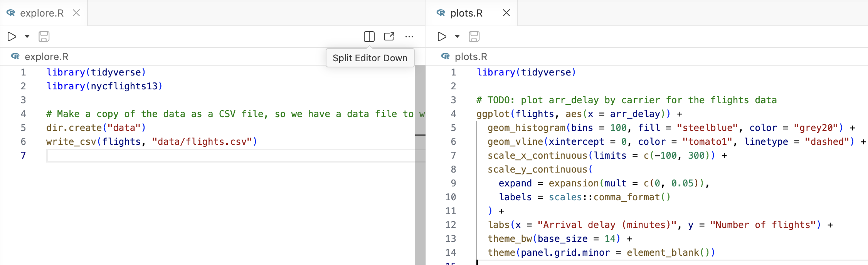The height and width of the screenshot is (265, 868).
Task: Open run options dropdown for explore.R
Action: point(27,37)
